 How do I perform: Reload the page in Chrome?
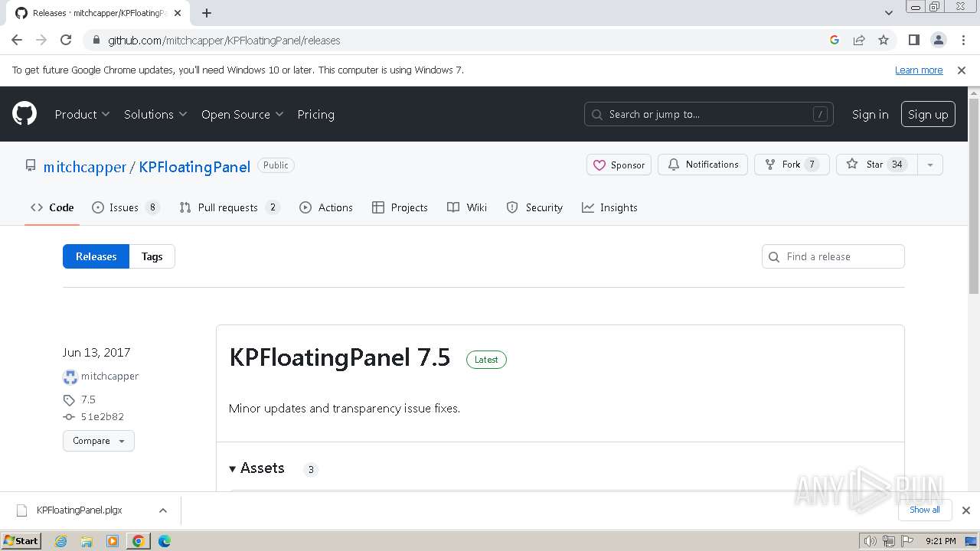coord(66,40)
